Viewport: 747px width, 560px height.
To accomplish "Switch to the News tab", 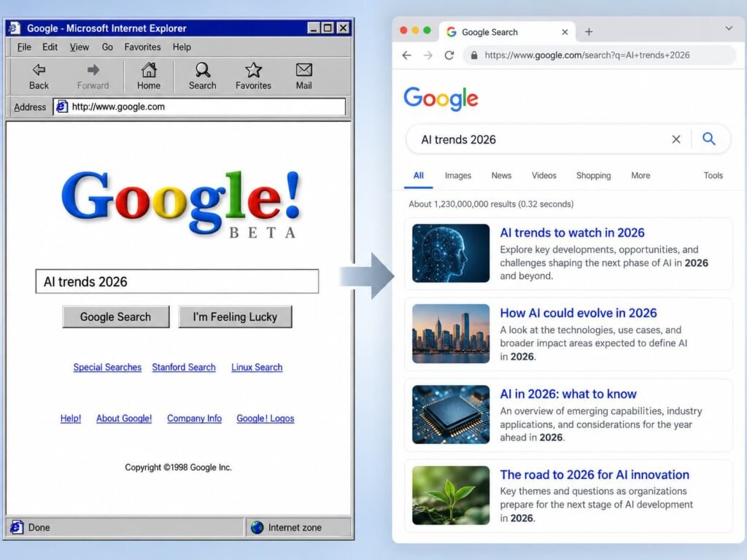I will pos(501,176).
